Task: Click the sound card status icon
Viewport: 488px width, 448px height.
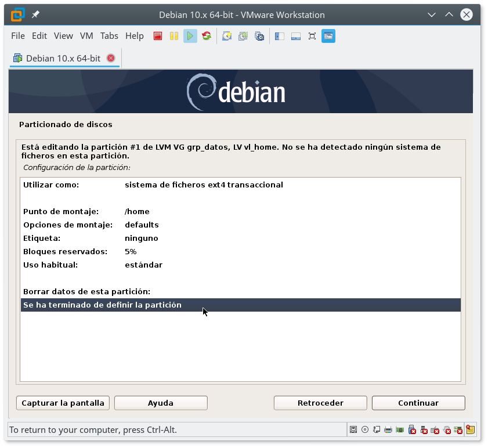Action: (x=400, y=429)
